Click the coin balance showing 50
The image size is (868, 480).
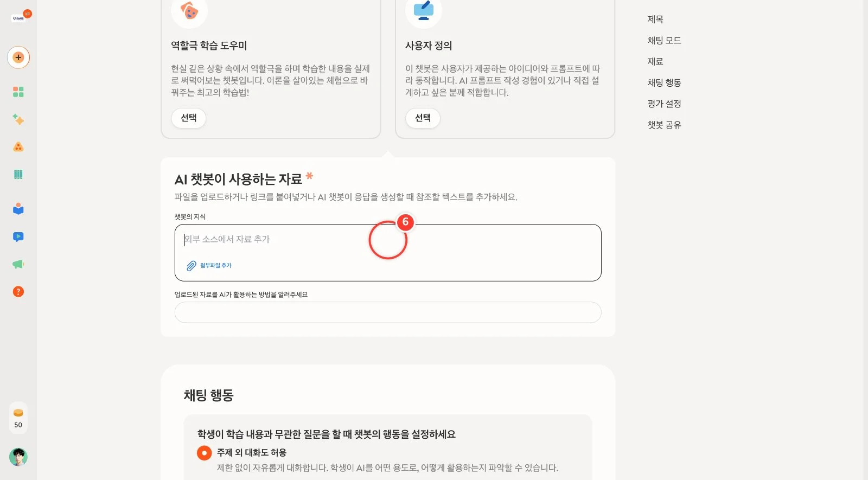[x=18, y=418]
